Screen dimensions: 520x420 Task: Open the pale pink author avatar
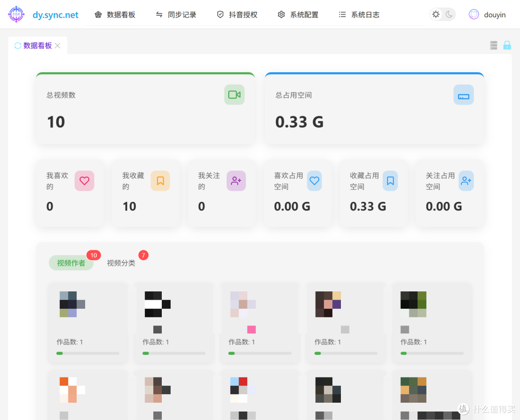(243, 304)
